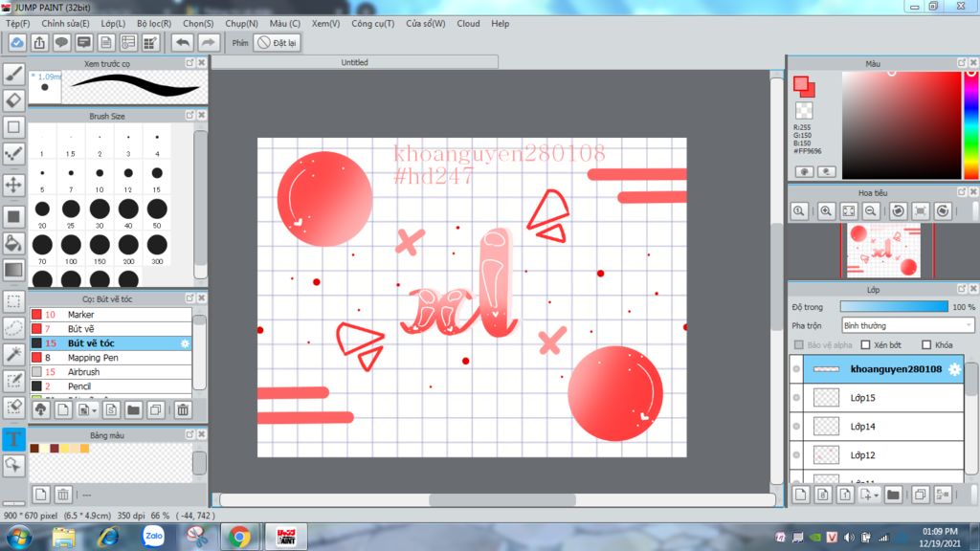Image resolution: width=980 pixels, height=551 pixels.
Task: Click Windows Start button
Action: click(x=19, y=538)
